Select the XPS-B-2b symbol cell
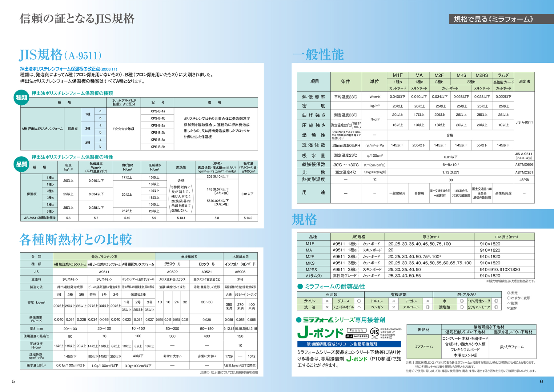This screenshot has width=554, height=392. tap(158, 133)
